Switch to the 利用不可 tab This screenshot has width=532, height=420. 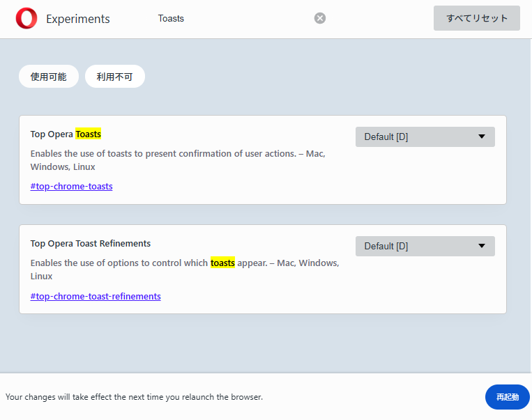[114, 77]
